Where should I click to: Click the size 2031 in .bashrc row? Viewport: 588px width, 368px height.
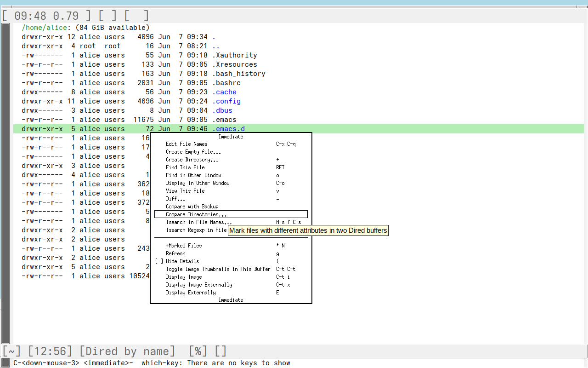(146, 83)
